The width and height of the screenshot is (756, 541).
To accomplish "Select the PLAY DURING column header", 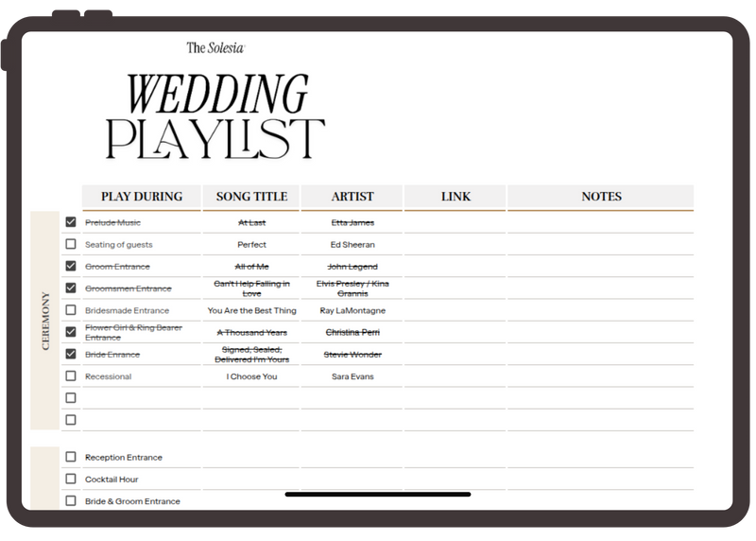I will coord(142,197).
